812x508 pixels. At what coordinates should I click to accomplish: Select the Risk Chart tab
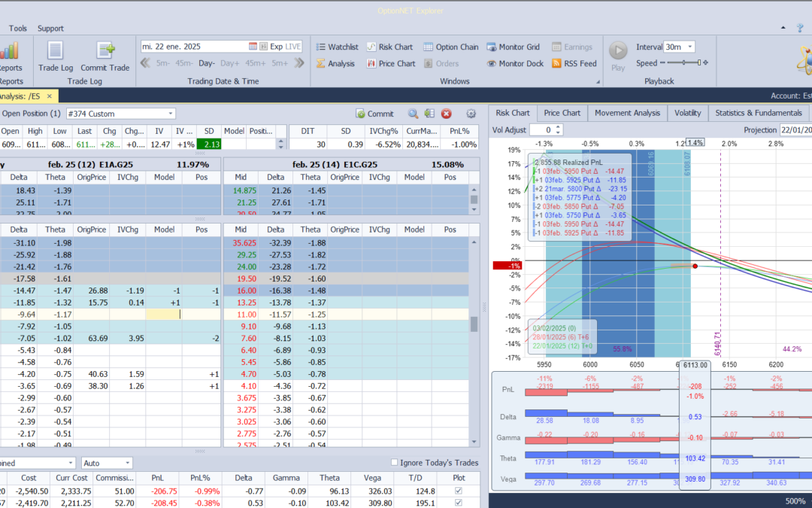[513, 112]
